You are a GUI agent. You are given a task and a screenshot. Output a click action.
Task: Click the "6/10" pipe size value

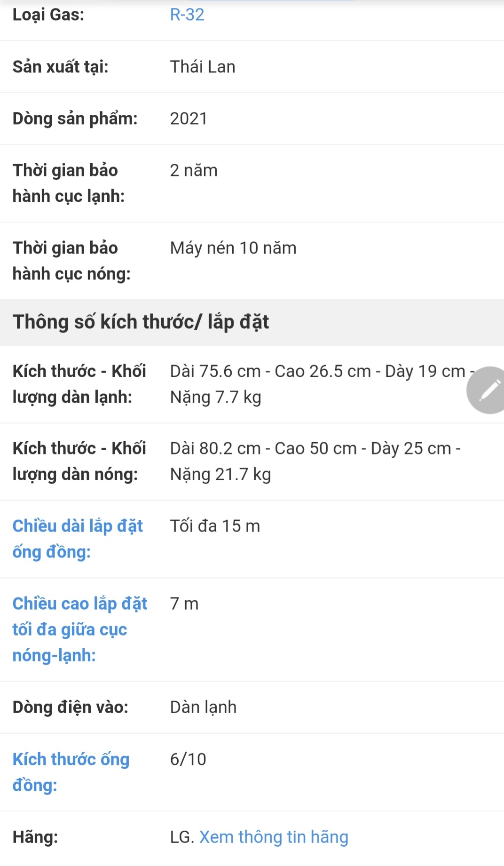[x=188, y=759]
